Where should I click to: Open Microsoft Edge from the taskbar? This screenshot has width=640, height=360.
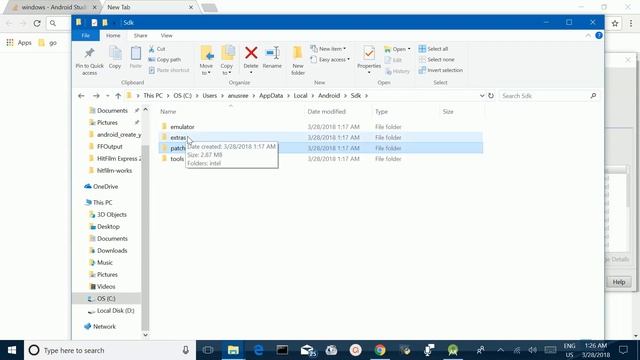(258, 350)
